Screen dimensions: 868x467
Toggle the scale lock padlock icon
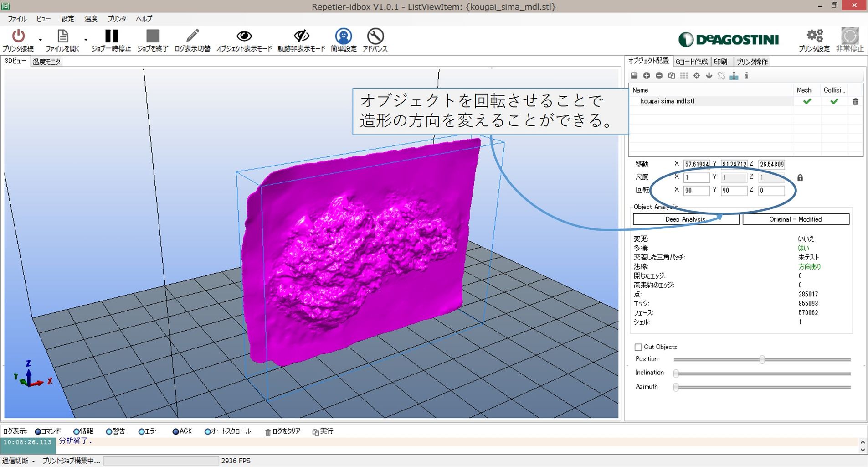click(x=800, y=177)
